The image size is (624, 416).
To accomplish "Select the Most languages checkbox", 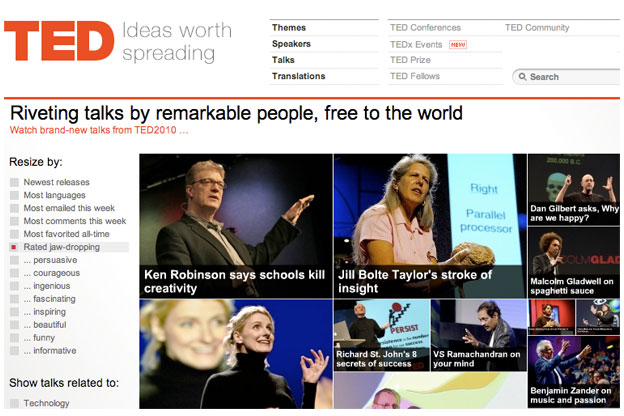I will 14,195.
